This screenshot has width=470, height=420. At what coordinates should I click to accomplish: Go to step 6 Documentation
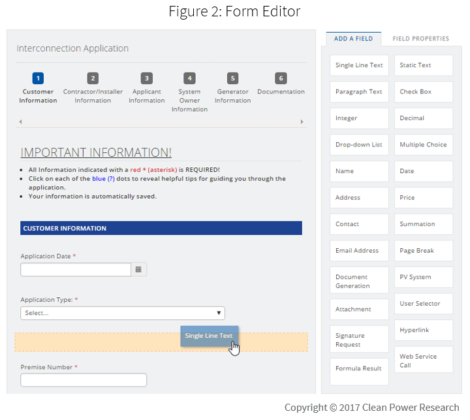(x=281, y=84)
